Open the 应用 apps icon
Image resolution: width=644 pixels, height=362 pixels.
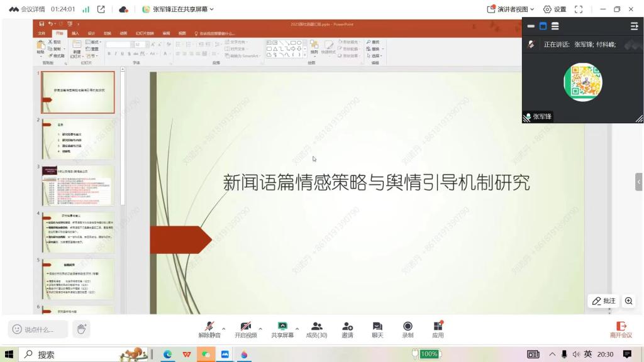pyautogui.click(x=438, y=329)
